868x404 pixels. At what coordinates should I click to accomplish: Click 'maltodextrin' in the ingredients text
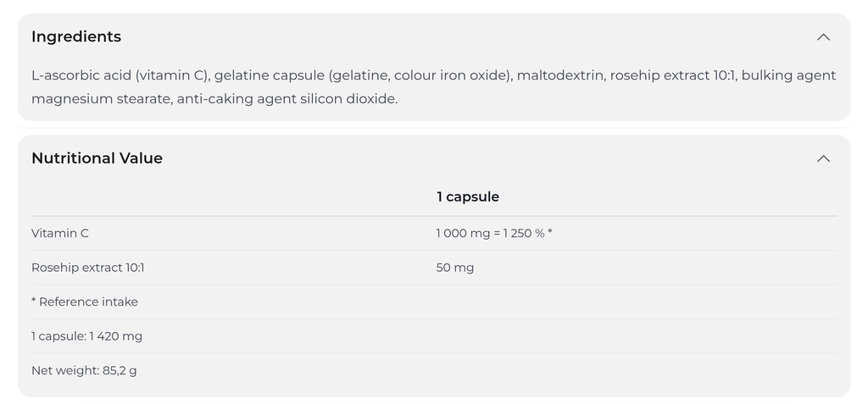tap(559, 75)
